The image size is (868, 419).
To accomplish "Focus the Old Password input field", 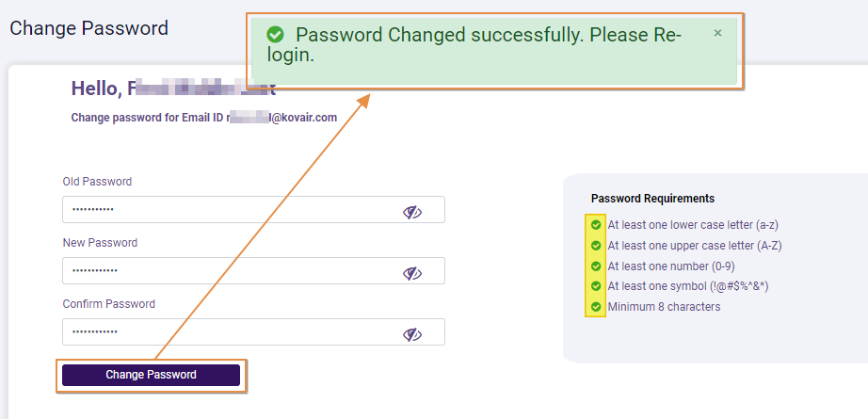I will click(x=226, y=210).
